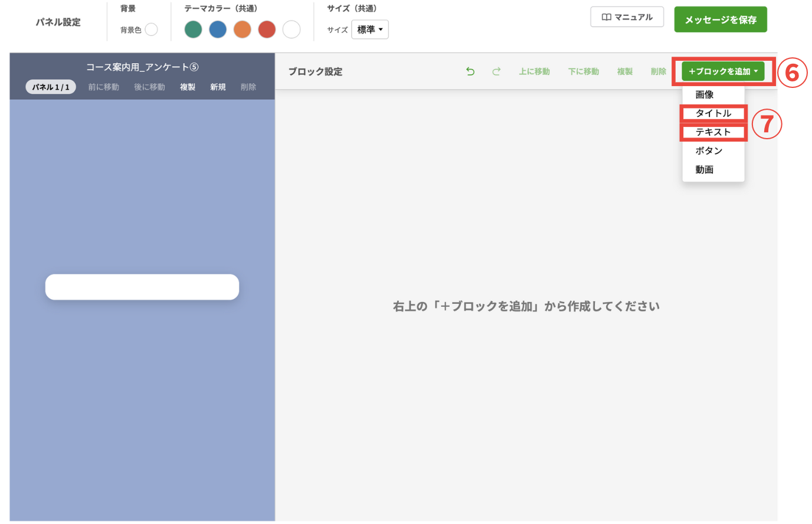Open the +ブロックを追加 dropdown
This screenshot has width=812, height=524.
pyautogui.click(x=723, y=71)
